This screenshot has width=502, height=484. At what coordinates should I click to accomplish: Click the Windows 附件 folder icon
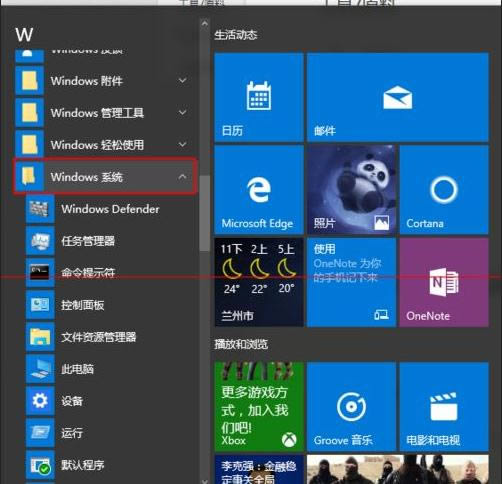coord(29,81)
